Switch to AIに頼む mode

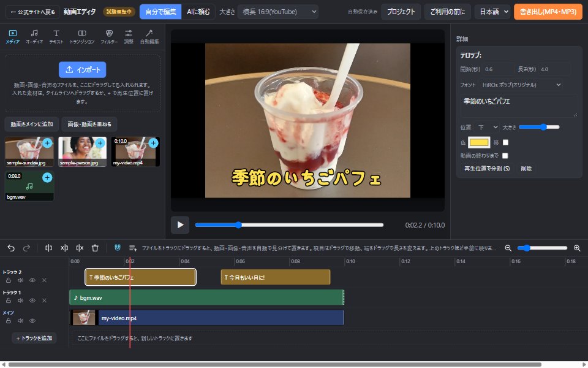coord(198,12)
